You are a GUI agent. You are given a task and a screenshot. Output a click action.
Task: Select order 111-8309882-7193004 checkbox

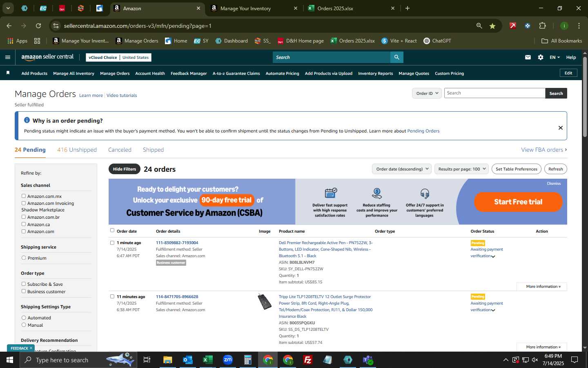112,243
